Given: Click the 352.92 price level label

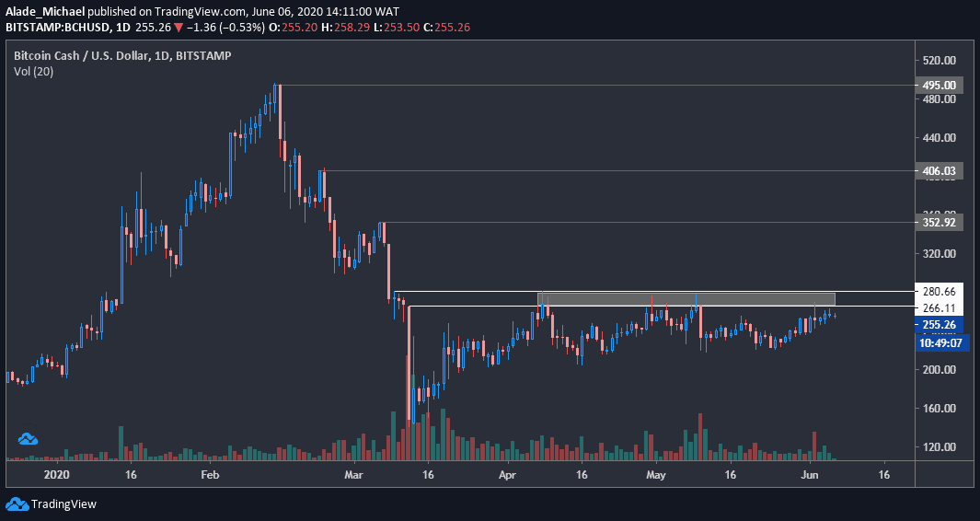Looking at the screenshot, I should [941, 222].
